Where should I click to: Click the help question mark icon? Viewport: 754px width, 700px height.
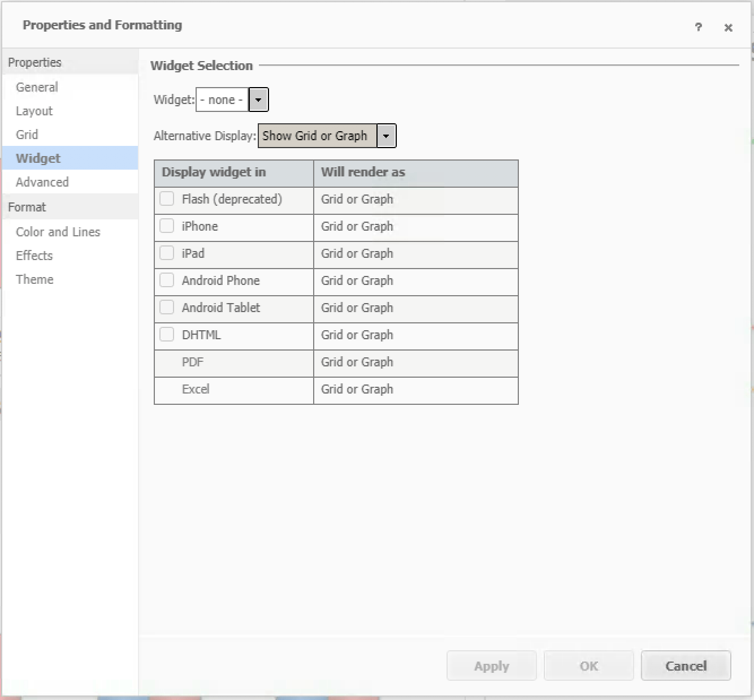coord(699,27)
